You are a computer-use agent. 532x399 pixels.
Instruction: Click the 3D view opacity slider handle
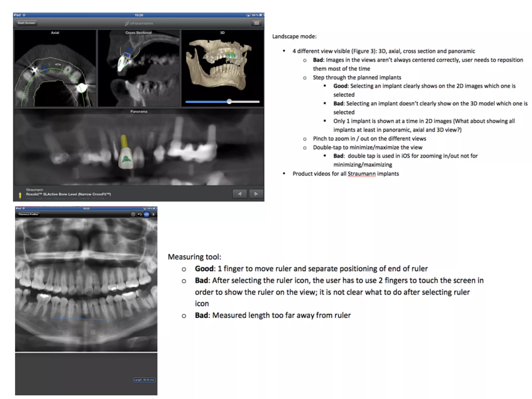click(229, 102)
